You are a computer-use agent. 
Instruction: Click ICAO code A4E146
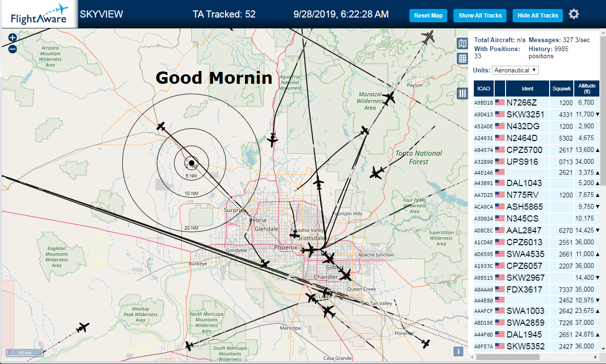(x=484, y=173)
